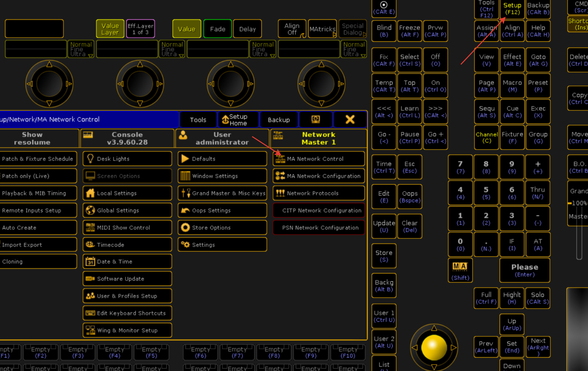This screenshot has width=588, height=371.
Task: Open fourth encoder Normal/Fine/Ultra resolution dropdown
Action: [354, 49]
